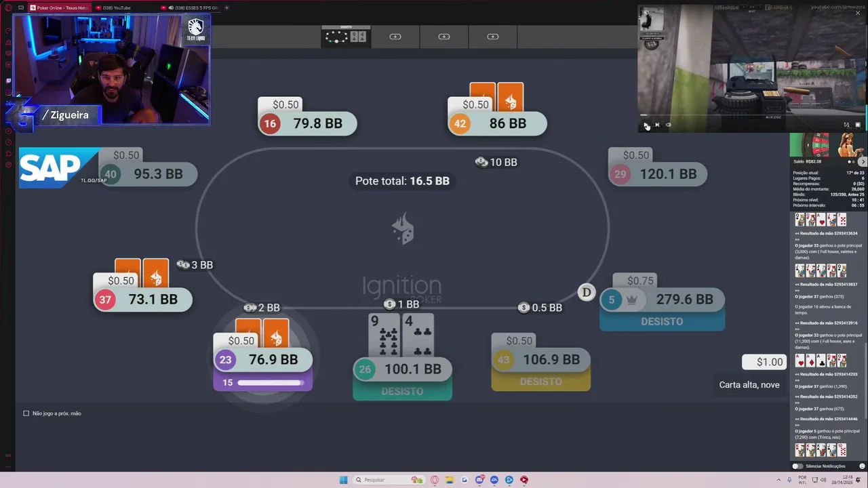
Task: Open the Opera GX menu logo
Action: pos(8,7)
